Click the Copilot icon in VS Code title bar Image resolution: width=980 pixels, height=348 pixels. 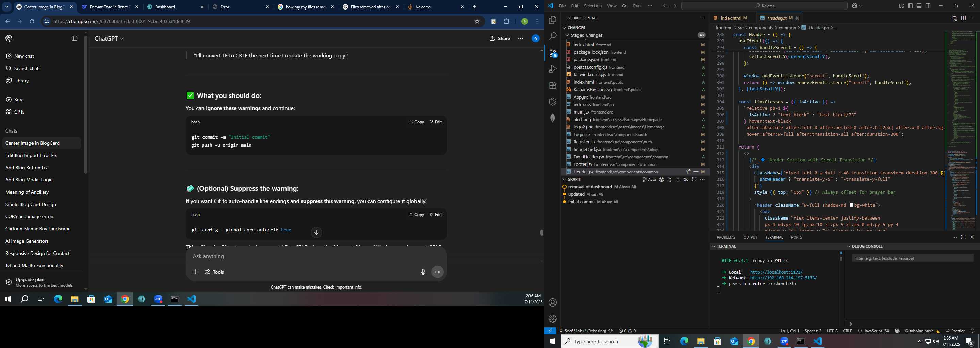click(855, 6)
